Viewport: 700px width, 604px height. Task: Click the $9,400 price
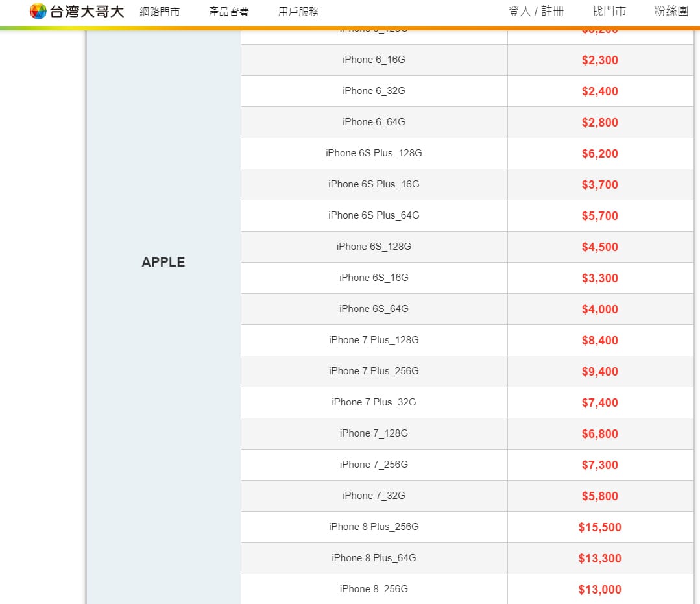pyautogui.click(x=599, y=372)
